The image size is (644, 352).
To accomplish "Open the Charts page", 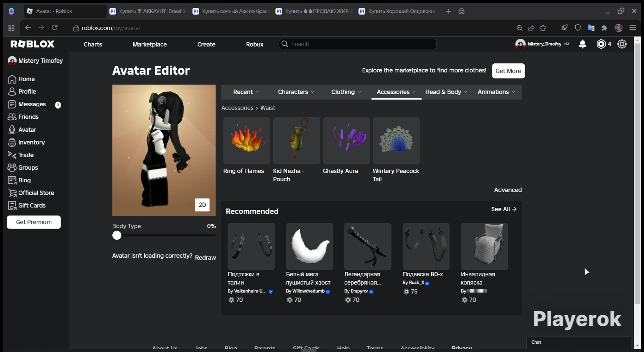I will click(x=93, y=44).
